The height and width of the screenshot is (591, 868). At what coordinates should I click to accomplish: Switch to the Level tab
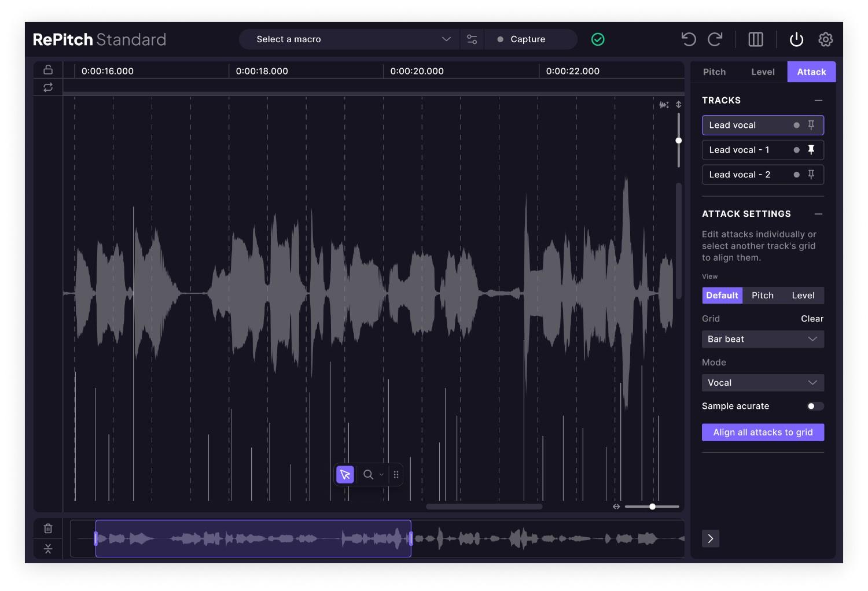762,72
